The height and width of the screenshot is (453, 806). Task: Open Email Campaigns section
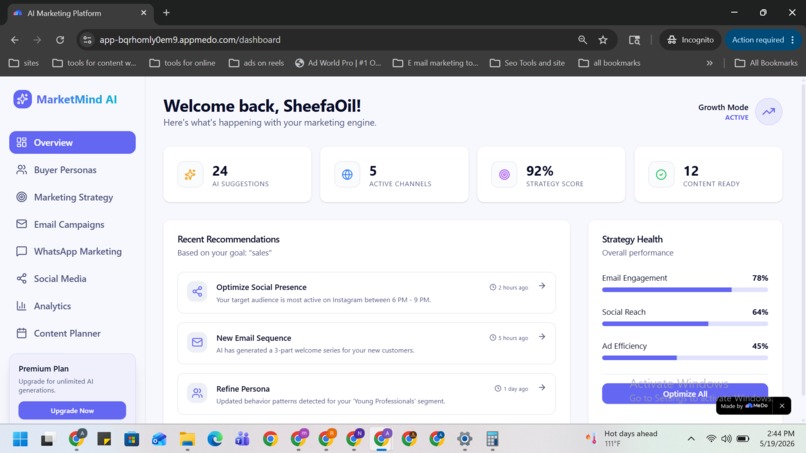coord(72,224)
